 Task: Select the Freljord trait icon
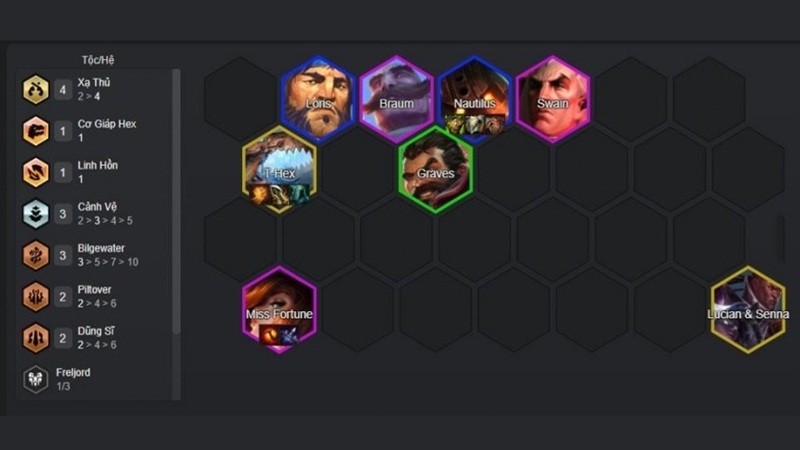click(36, 379)
